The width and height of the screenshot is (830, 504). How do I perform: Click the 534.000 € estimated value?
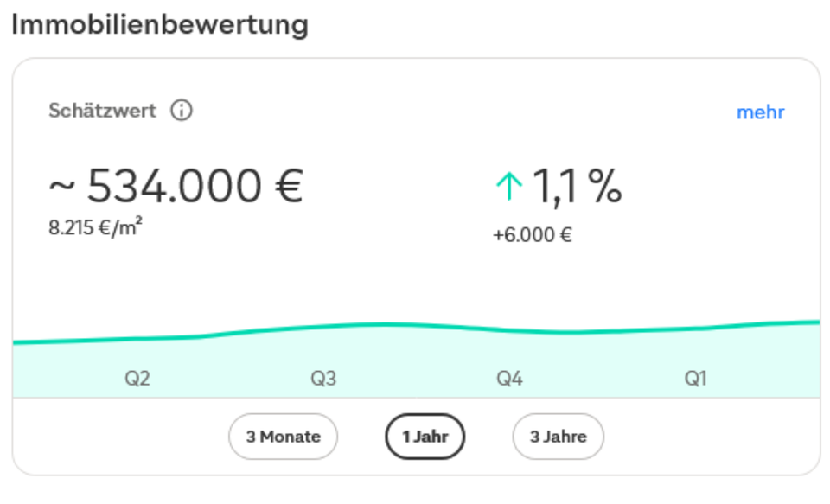tap(195, 187)
